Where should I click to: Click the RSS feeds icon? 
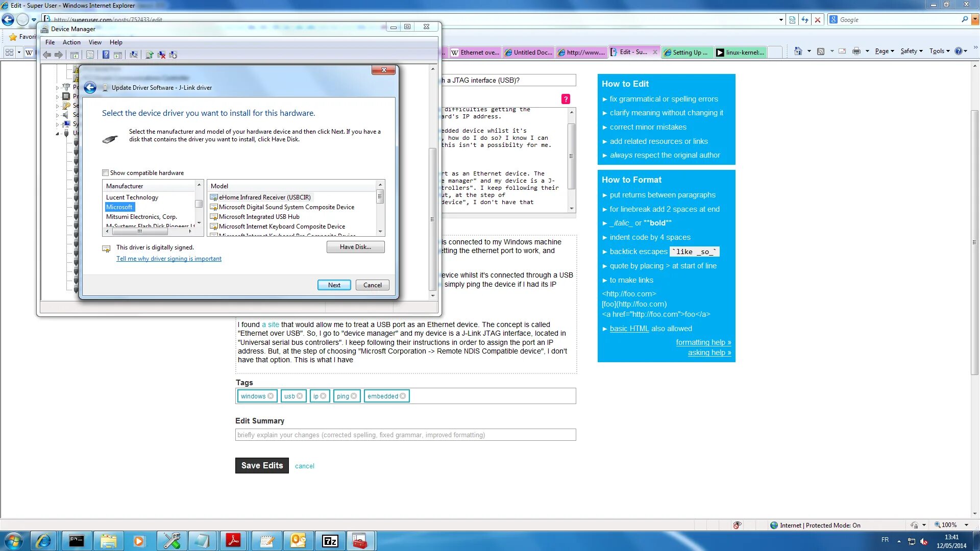(821, 51)
